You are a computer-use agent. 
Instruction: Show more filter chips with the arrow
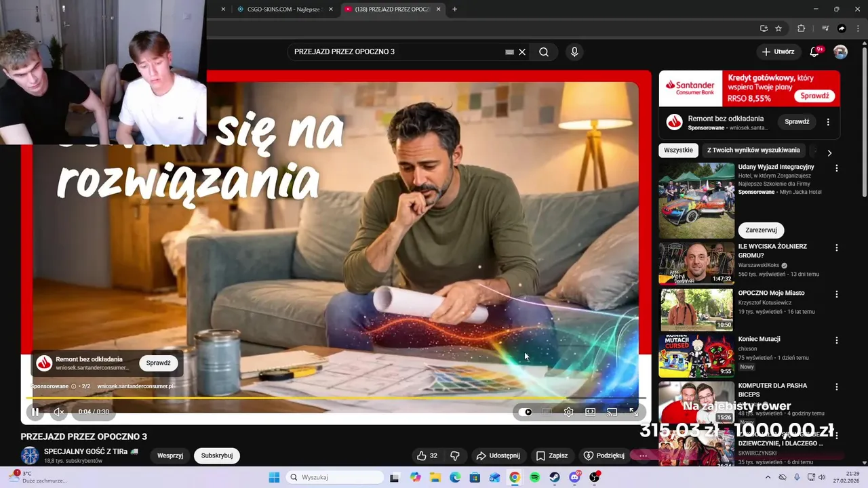click(x=829, y=152)
